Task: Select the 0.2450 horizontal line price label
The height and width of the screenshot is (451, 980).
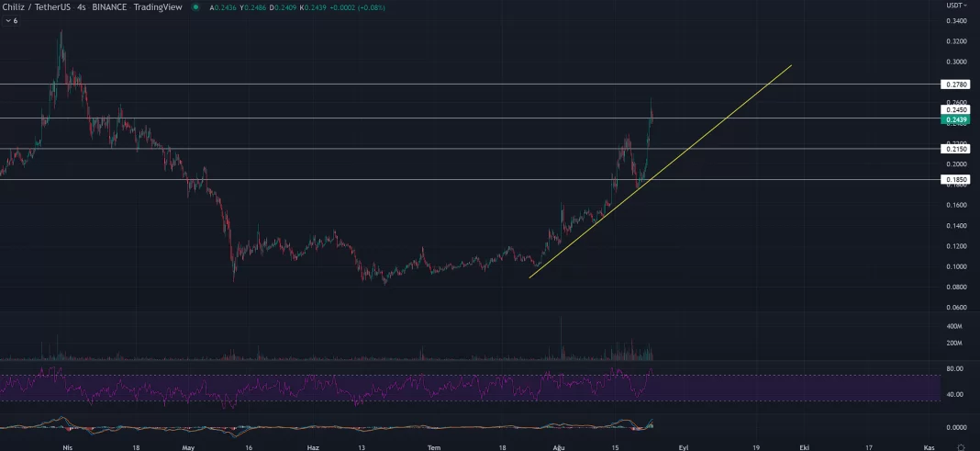Action: 955,109
